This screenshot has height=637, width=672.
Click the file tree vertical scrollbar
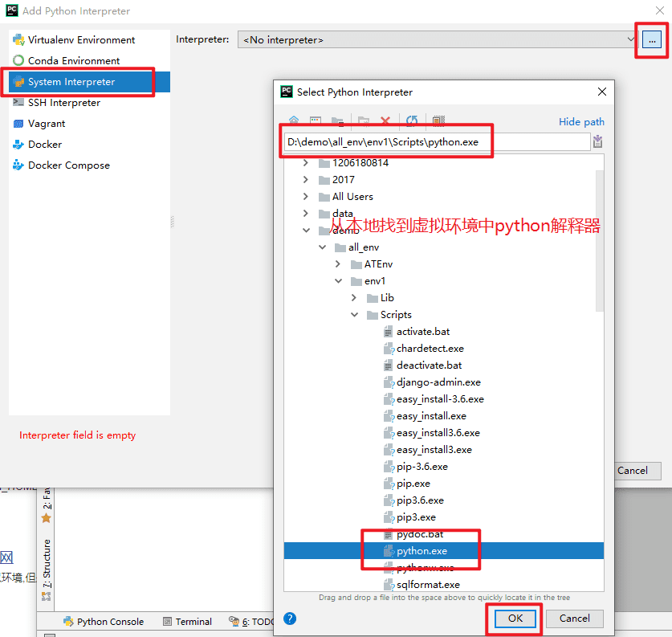tap(600, 240)
